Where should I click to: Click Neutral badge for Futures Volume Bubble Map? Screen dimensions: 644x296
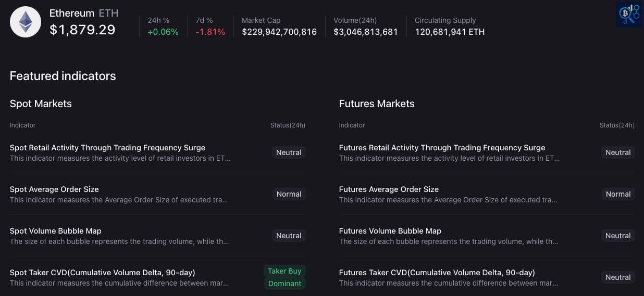point(618,236)
